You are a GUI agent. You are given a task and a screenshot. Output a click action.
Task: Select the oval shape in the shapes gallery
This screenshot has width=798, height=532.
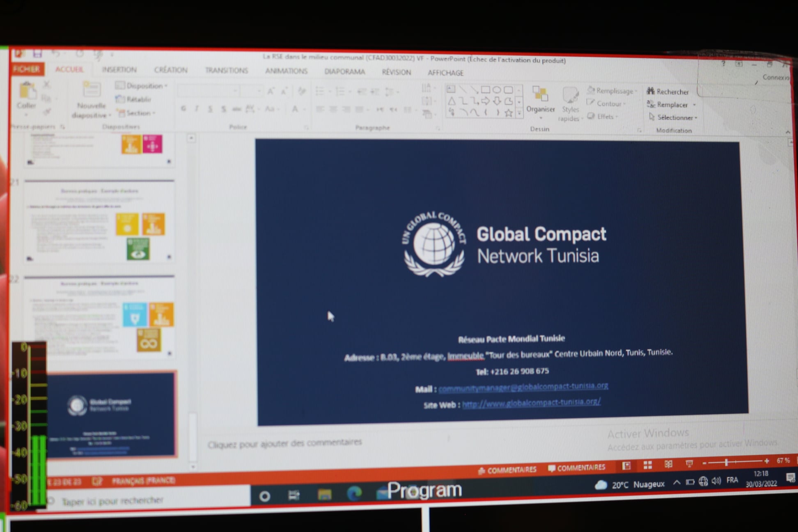click(497, 89)
